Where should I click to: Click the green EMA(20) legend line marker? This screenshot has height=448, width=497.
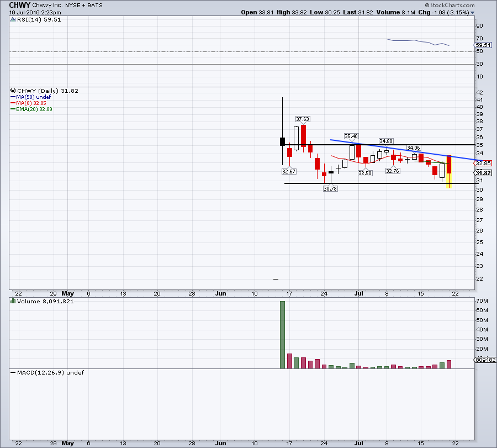pos(13,109)
